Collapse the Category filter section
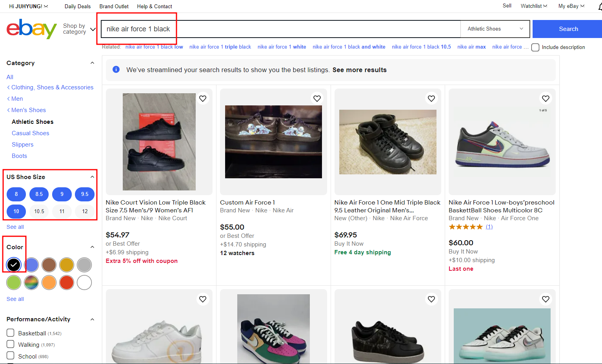The width and height of the screenshot is (602, 364). tap(92, 63)
